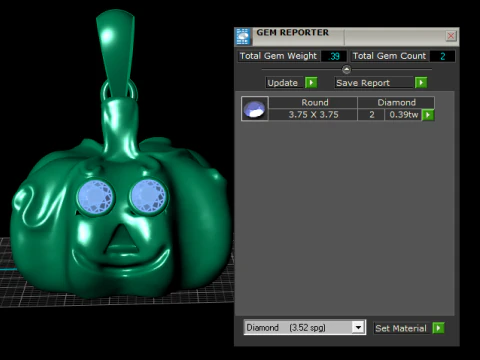Collapse panel with the round arrow handle

(346, 69)
